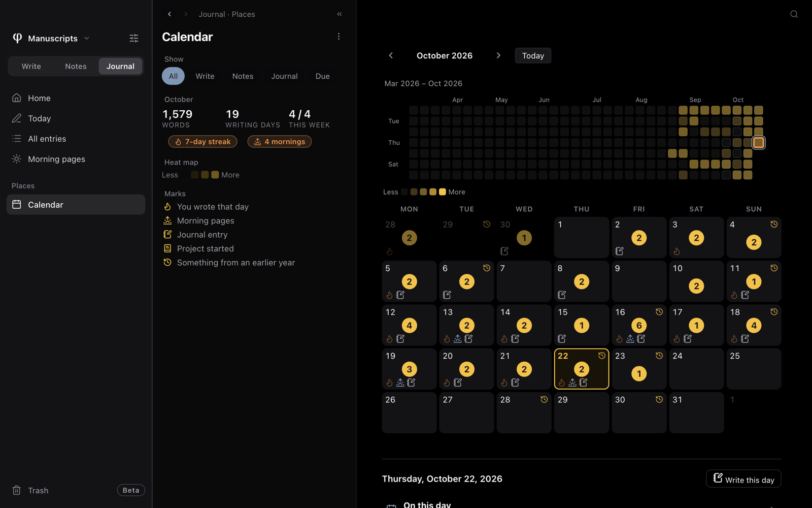Click the 7-day streak badge
The width and height of the screenshot is (812, 508).
click(x=202, y=142)
